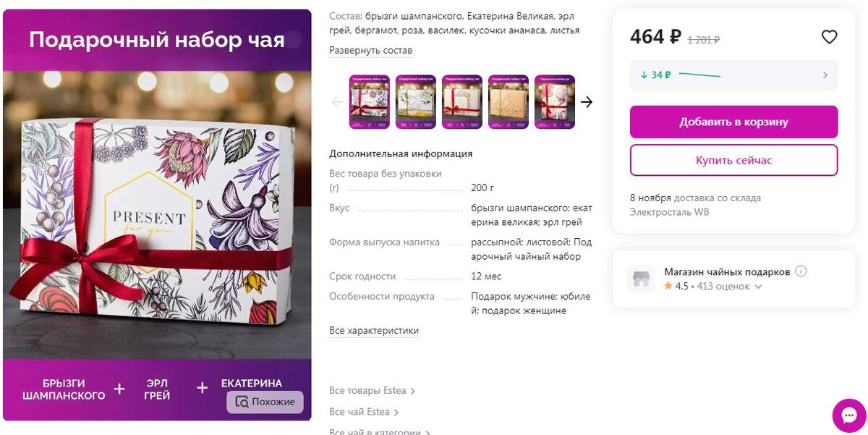
Task: Open the Магазин чайных подарков seller page
Action: (x=727, y=271)
